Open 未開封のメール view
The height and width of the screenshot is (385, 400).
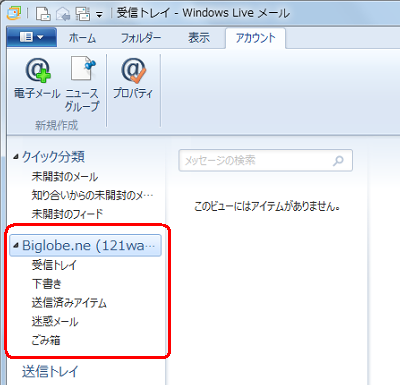point(65,177)
